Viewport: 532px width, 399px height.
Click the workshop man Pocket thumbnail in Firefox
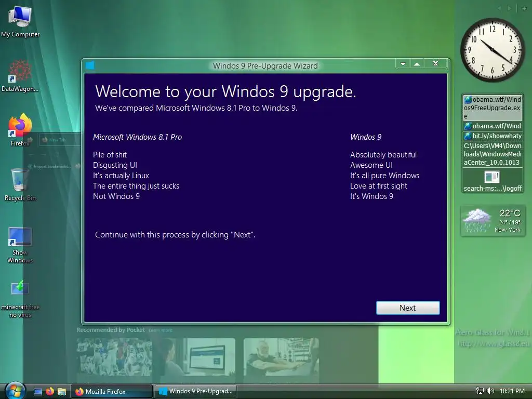coord(281,356)
